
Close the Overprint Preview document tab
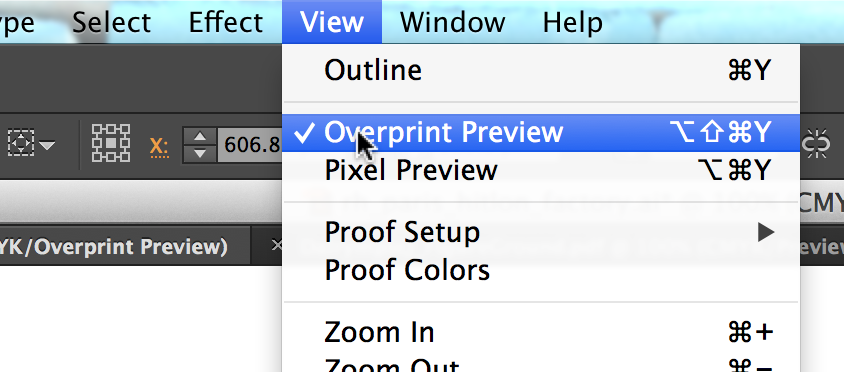pos(276,246)
